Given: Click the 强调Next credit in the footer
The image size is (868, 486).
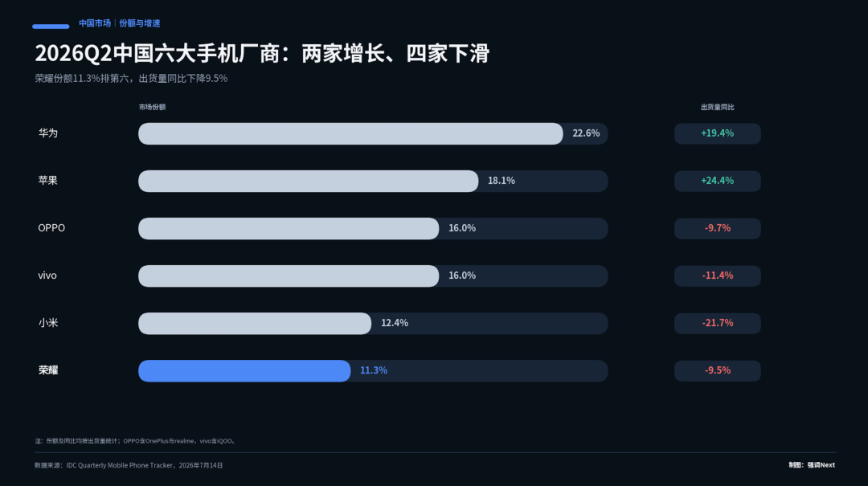Looking at the screenshot, I should [x=821, y=465].
